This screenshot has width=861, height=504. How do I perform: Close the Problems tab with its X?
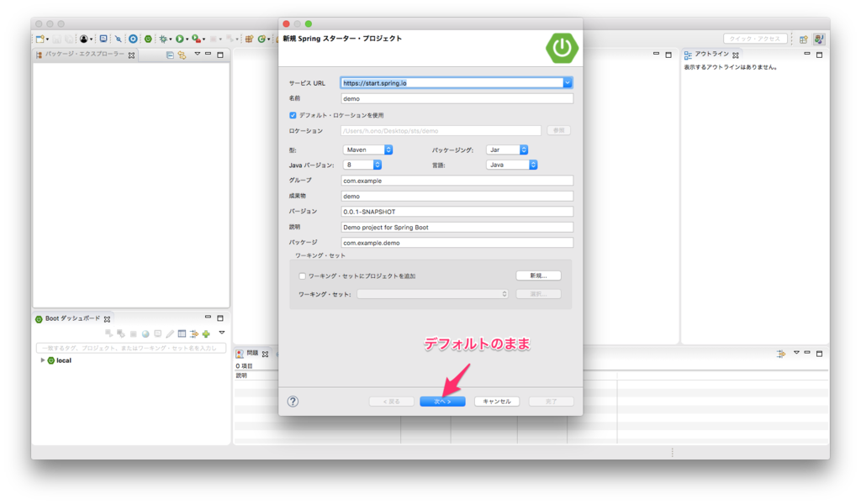265,354
